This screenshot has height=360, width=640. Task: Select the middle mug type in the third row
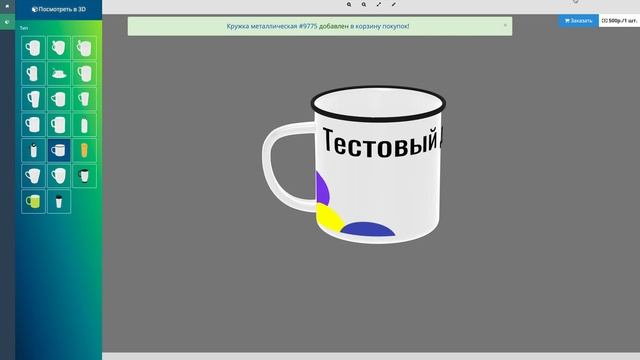click(x=59, y=99)
